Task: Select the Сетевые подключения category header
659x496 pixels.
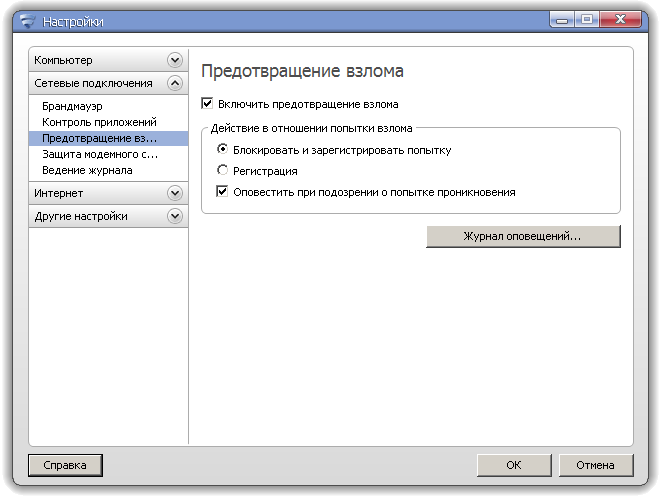Action: pyautogui.click(x=108, y=83)
